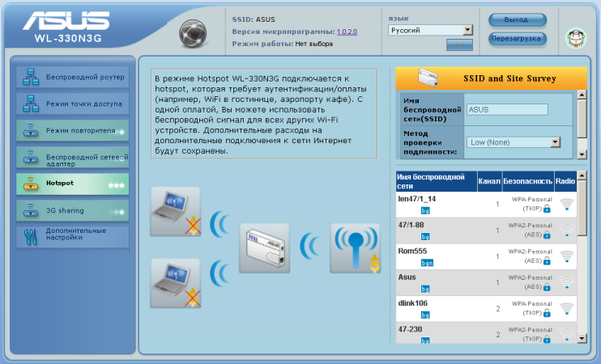Select network Rom555 in survey list
The image size is (601, 364).
pyautogui.click(x=486, y=256)
